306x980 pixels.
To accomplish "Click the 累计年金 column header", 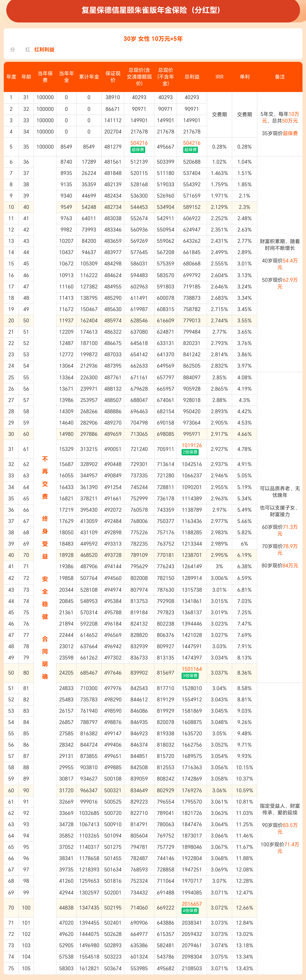I will [89, 77].
